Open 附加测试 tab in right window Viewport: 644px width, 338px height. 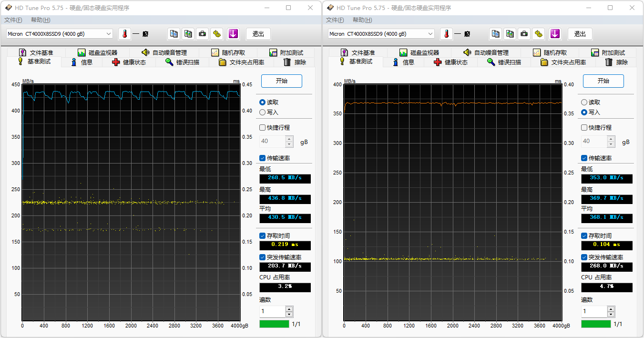click(x=608, y=52)
